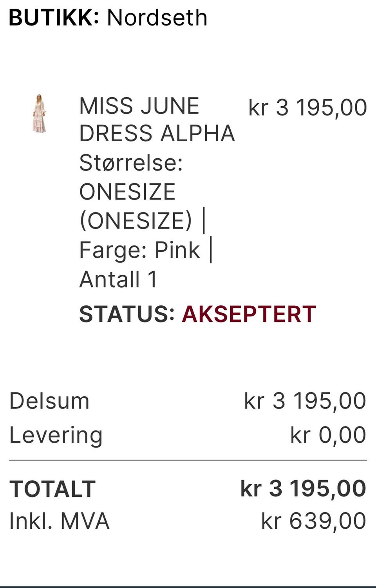Tap the AKSEPTERT status text

click(x=249, y=314)
